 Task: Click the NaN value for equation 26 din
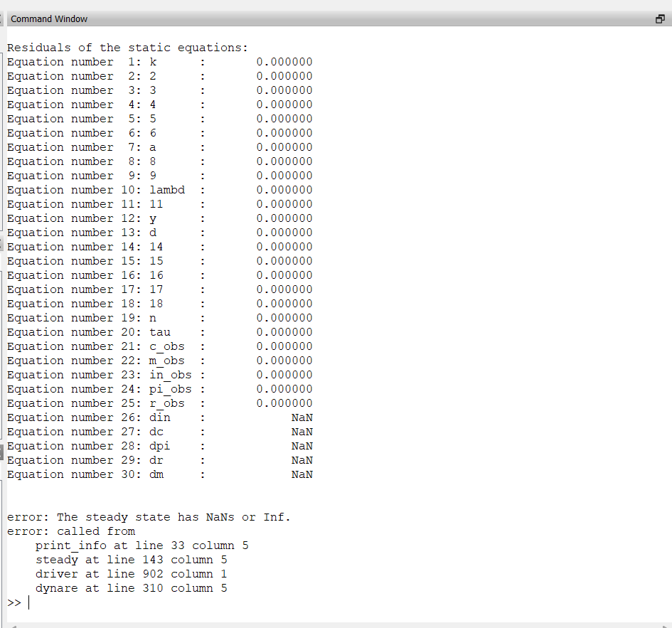pos(302,417)
